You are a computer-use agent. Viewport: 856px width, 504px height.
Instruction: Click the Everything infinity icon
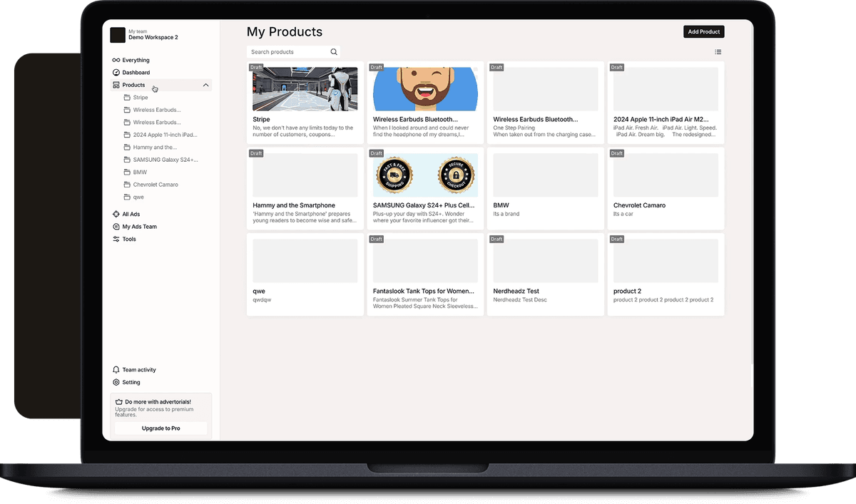click(116, 61)
